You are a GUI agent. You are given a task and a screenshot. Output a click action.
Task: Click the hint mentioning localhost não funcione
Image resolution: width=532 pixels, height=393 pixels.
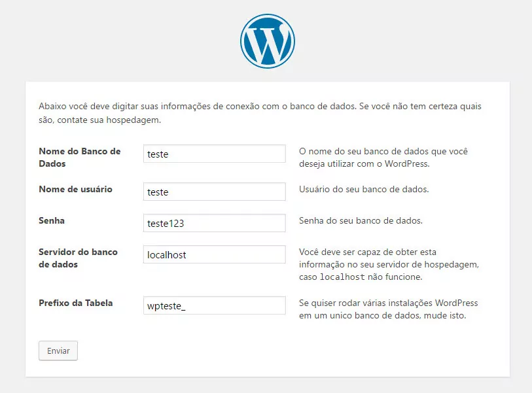click(389, 264)
